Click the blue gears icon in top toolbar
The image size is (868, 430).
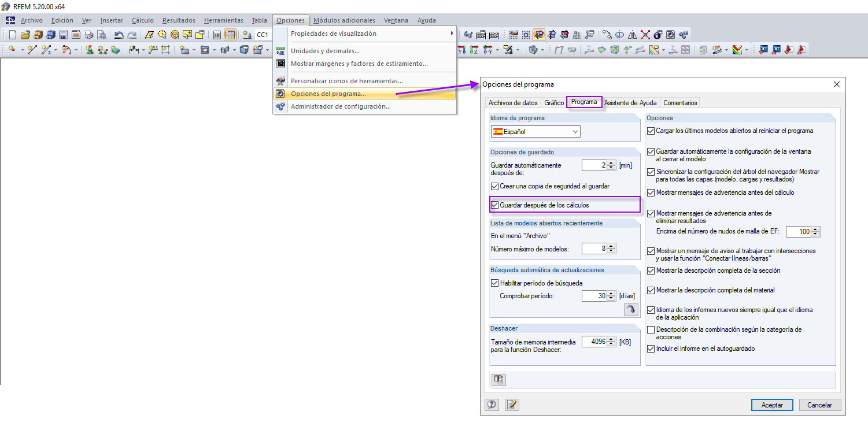coord(683,35)
